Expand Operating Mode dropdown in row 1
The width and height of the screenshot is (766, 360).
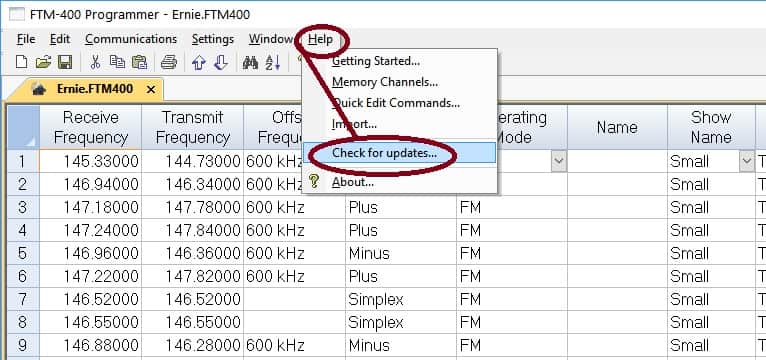559,161
